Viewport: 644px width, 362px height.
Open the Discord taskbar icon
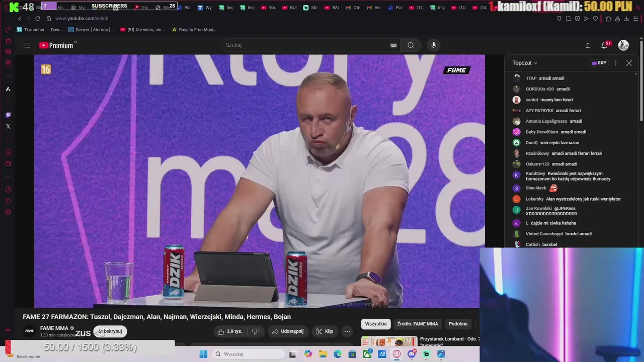412,354
